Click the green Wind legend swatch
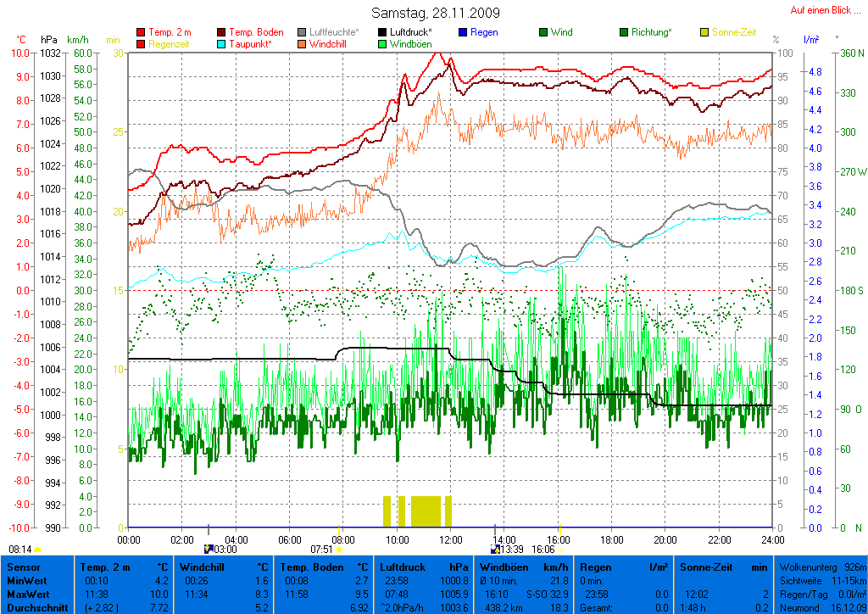This screenshot has height=614, width=868. (543, 33)
